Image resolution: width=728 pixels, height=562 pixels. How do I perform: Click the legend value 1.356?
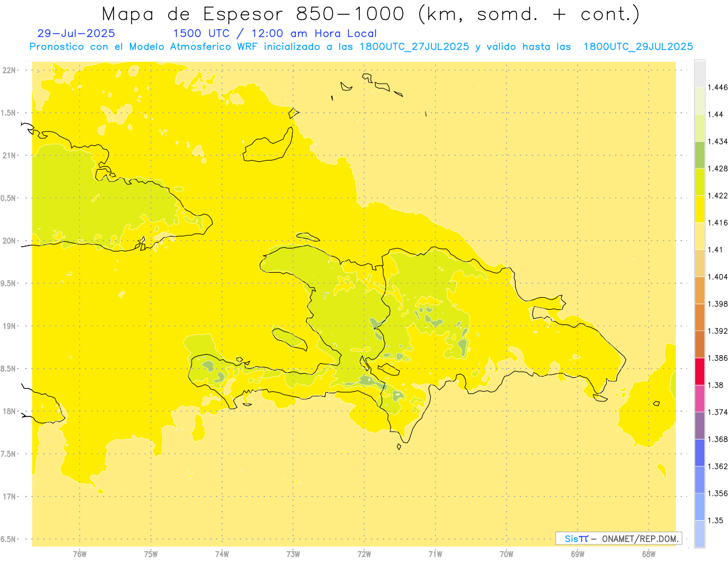point(718,493)
